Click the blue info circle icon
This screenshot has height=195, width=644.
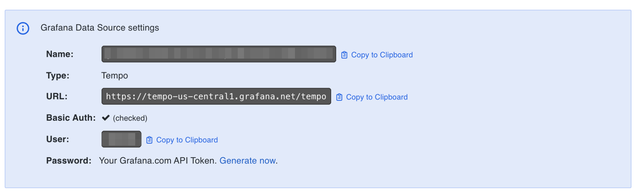click(23, 28)
